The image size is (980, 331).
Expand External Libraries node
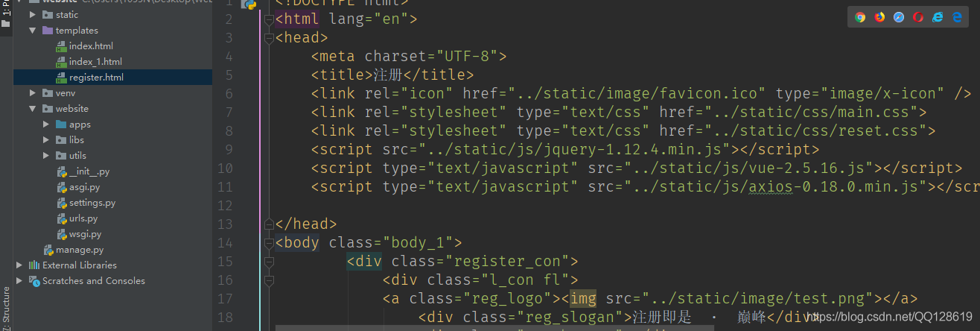[19, 265]
